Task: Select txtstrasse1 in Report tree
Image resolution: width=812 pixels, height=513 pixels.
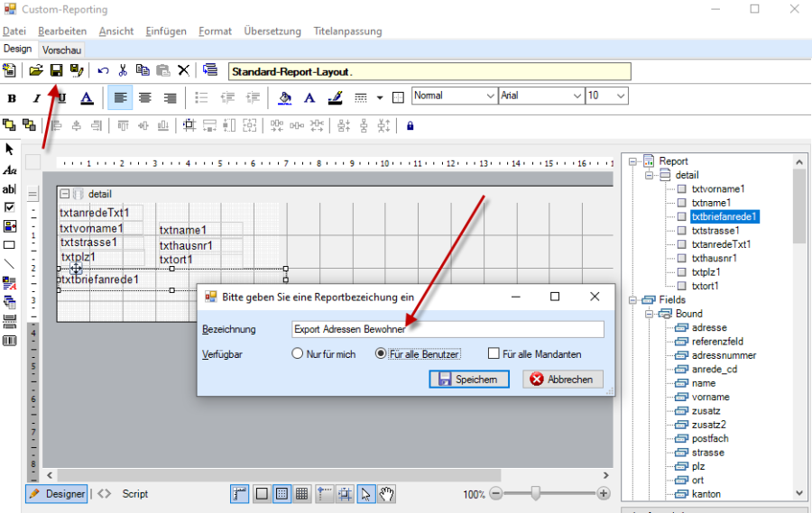Action: [x=715, y=231]
